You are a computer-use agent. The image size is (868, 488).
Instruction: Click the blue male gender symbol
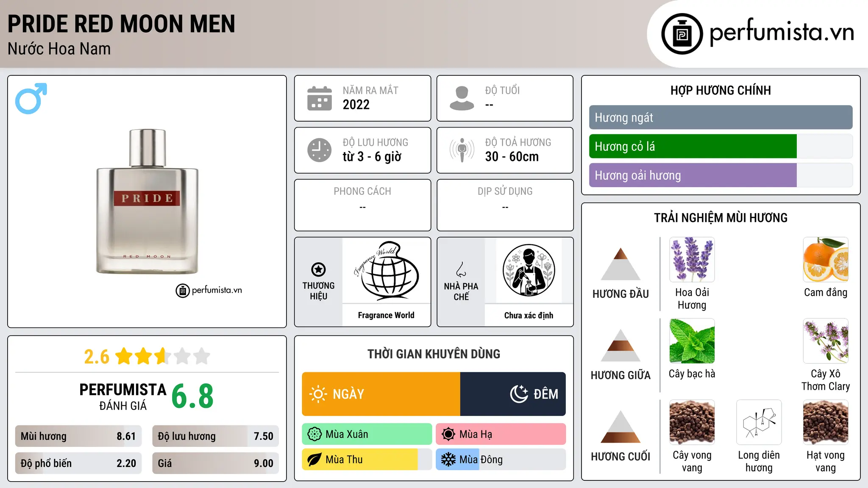click(31, 98)
